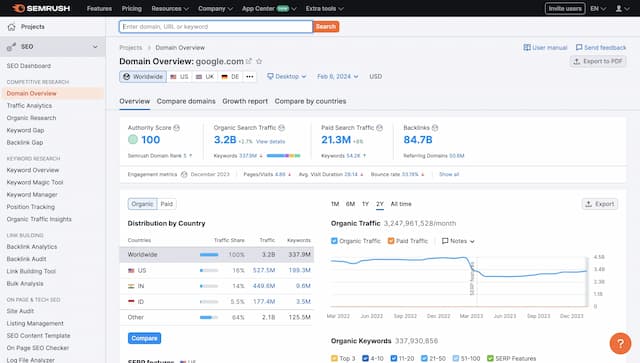The width and height of the screenshot is (640, 363).
Task: Click Export to PDF button
Action: 598,61
